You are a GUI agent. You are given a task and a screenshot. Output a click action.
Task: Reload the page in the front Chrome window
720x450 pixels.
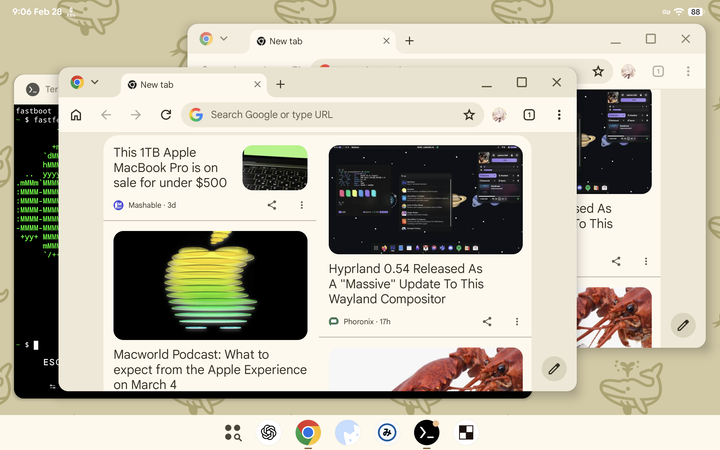click(x=166, y=115)
